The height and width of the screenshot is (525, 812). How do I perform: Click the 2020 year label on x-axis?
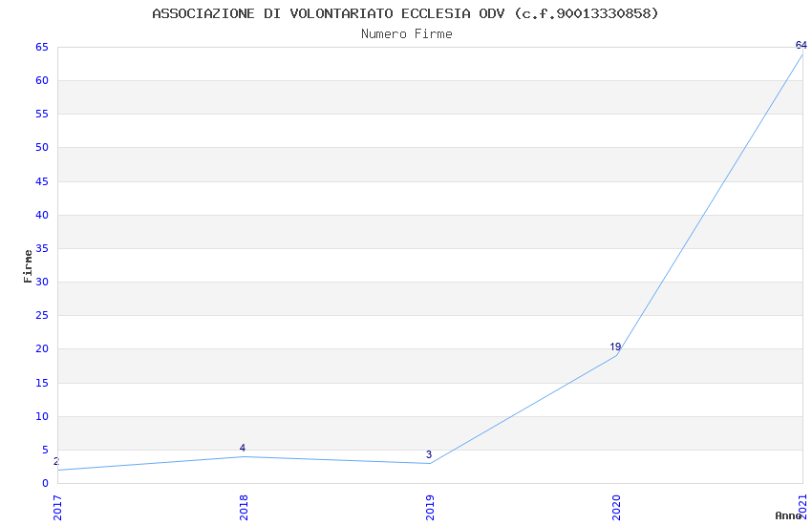(616, 508)
